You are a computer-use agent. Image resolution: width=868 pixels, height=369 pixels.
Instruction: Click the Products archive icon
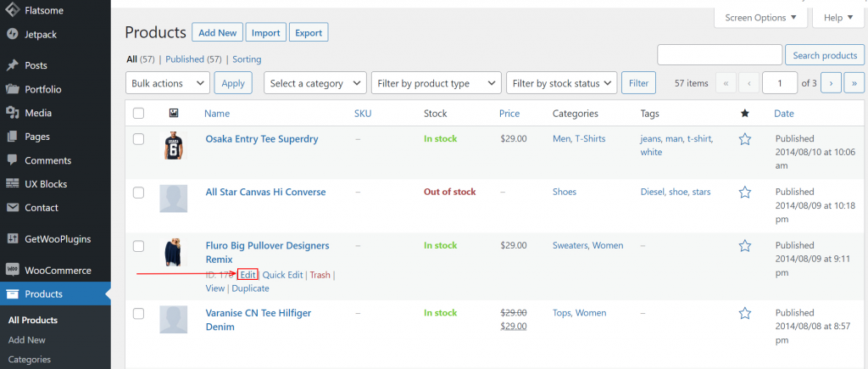(12, 294)
